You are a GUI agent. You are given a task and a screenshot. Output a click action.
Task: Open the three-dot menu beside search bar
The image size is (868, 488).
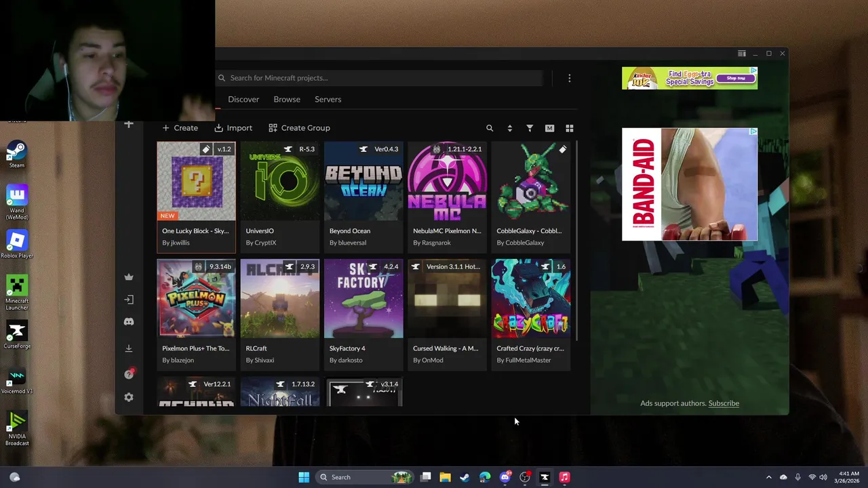point(570,78)
